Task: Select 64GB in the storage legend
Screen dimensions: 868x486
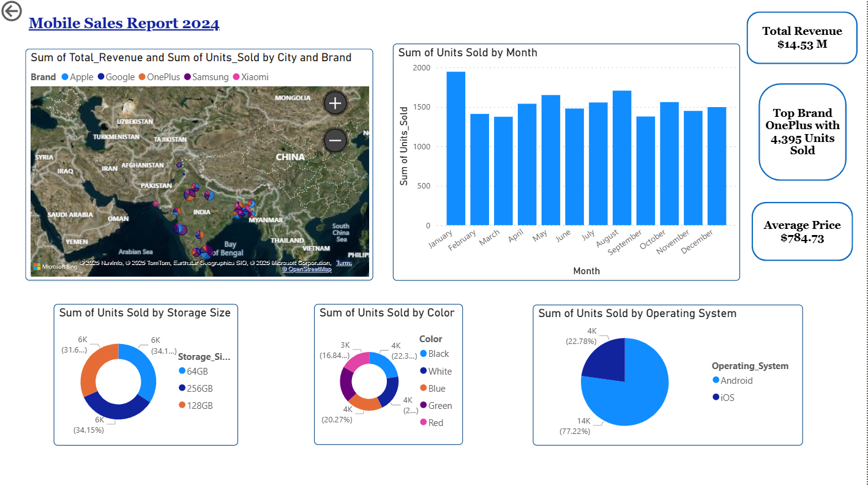Action: pyautogui.click(x=193, y=371)
